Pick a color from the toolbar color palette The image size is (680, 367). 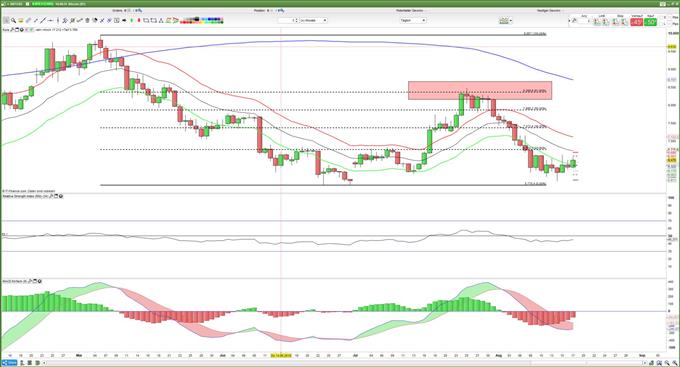coord(202,20)
